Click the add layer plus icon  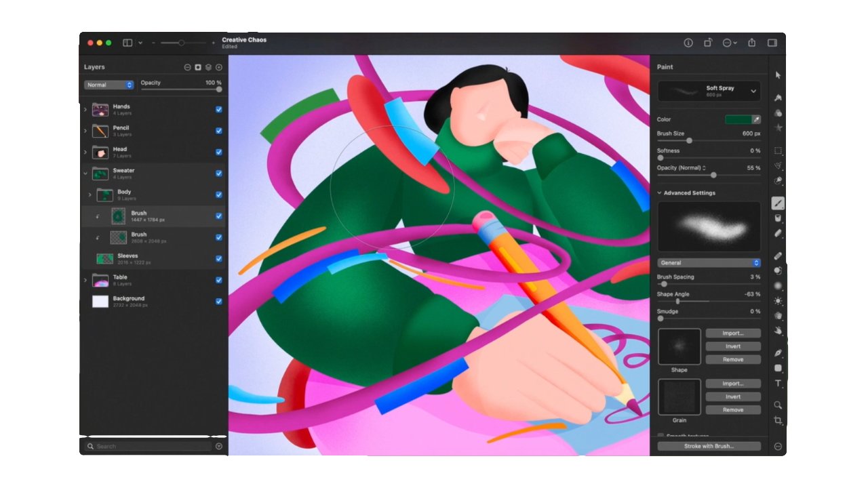pyautogui.click(x=218, y=67)
